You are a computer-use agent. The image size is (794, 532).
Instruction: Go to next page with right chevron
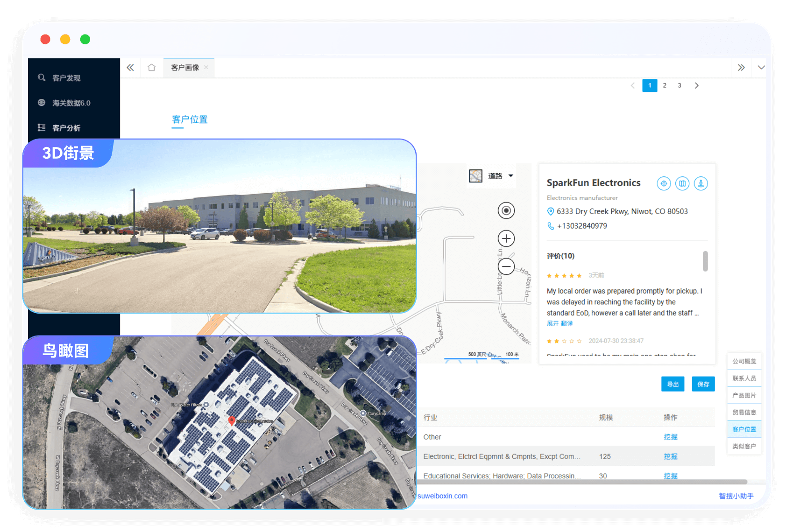click(x=696, y=85)
